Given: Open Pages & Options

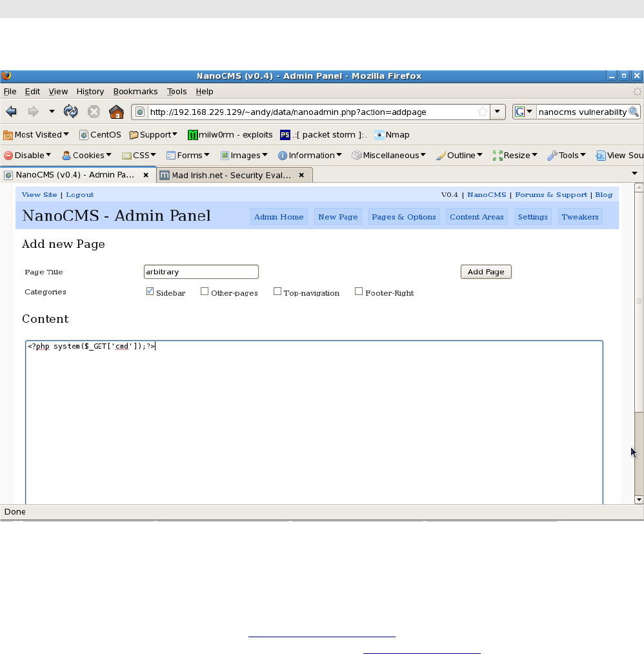Looking at the screenshot, I should pos(404,216).
